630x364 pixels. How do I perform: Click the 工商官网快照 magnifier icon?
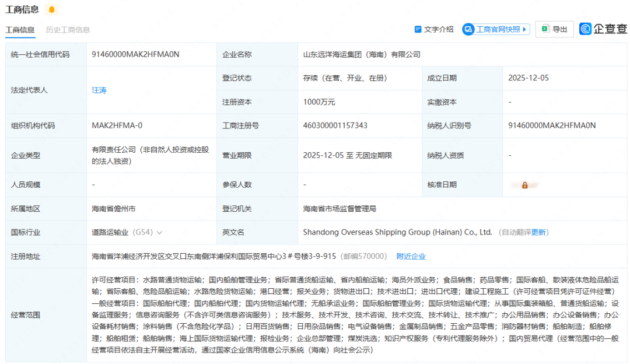click(x=468, y=29)
